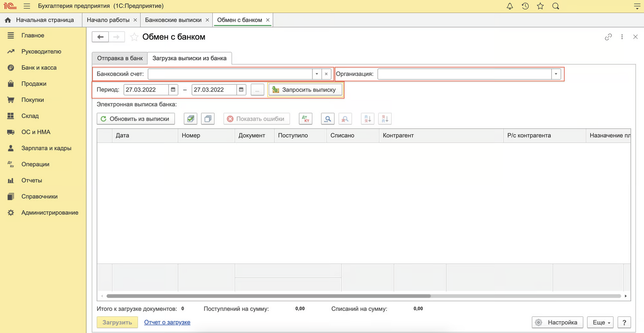This screenshot has height=333, width=644.
Task: Sort by the Контрагент column header
Action: point(441,135)
